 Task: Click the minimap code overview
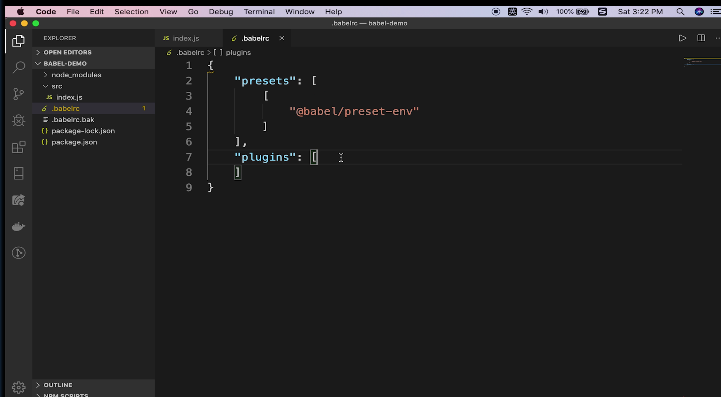701,61
